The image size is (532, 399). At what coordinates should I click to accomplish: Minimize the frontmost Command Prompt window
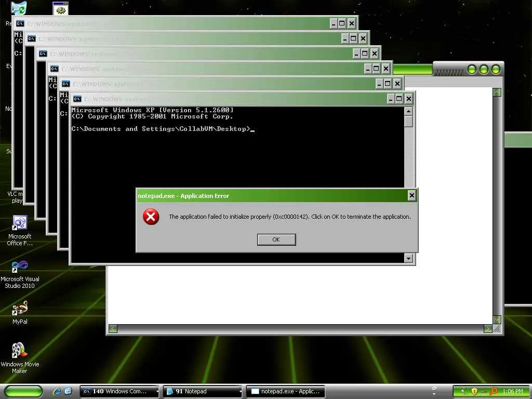pos(391,99)
